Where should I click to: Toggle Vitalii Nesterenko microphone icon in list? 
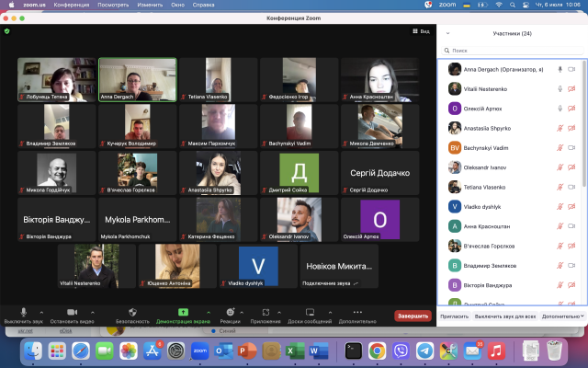(560, 89)
